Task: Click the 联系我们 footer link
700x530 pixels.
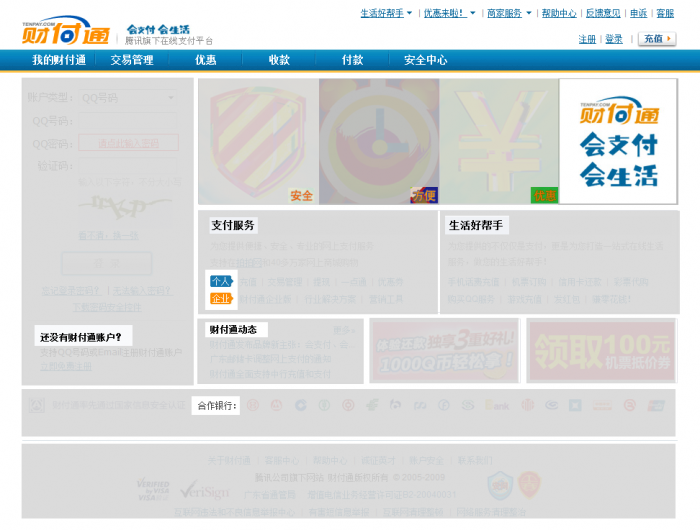Action: pyautogui.click(x=475, y=460)
